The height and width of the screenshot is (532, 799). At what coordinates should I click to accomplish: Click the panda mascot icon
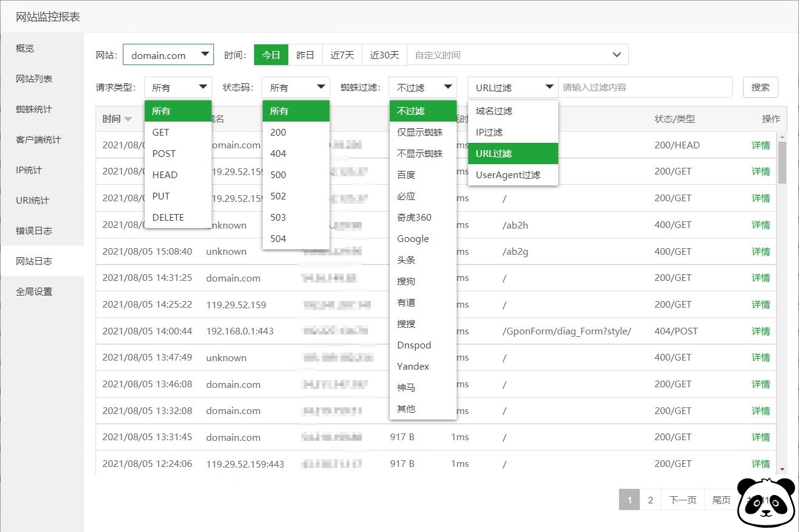766,502
